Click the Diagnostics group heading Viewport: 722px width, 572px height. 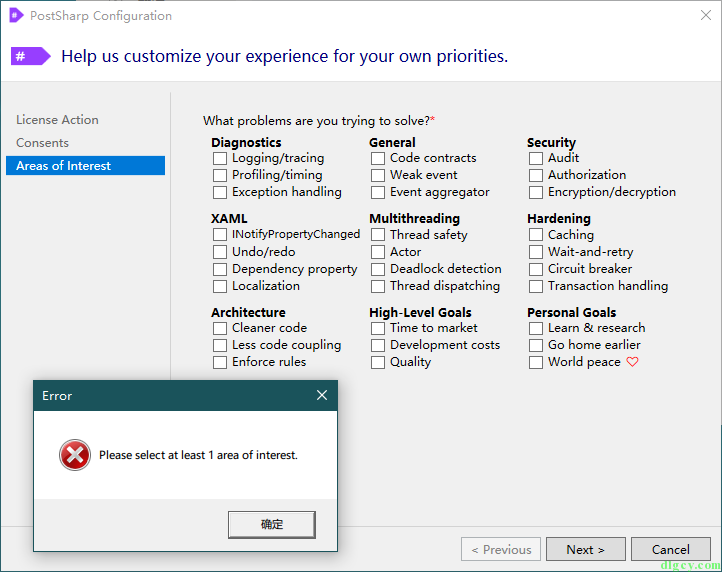pos(246,143)
